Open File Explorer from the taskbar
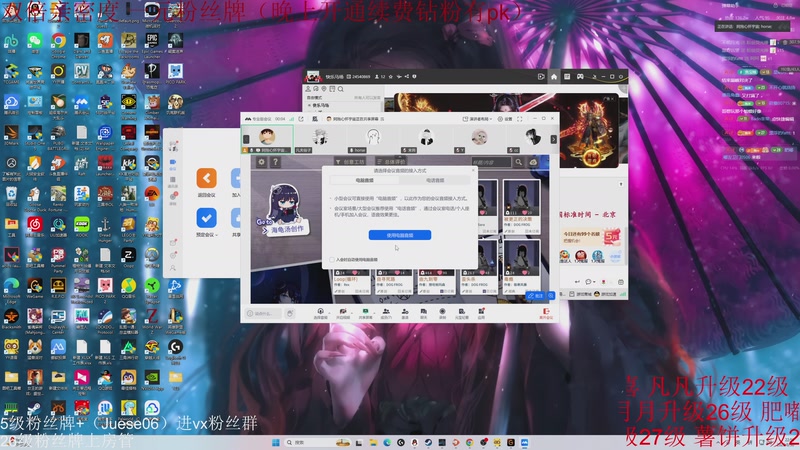The image size is (800, 450). coord(373,442)
